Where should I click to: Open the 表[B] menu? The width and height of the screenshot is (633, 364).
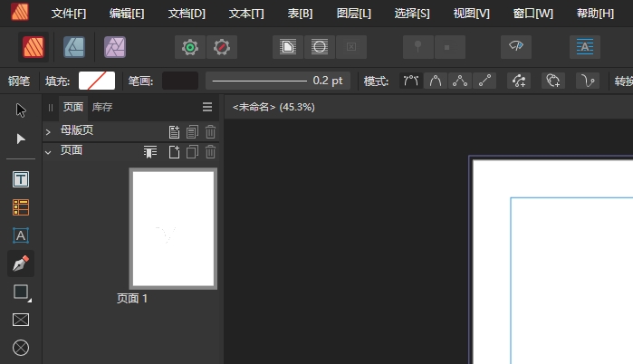pyautogui.click(x=300, y=14)
